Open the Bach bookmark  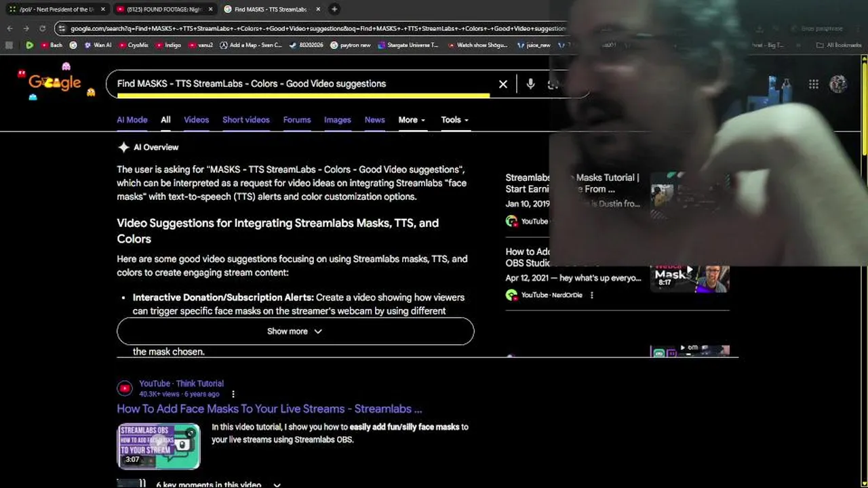tap(52, 45)
